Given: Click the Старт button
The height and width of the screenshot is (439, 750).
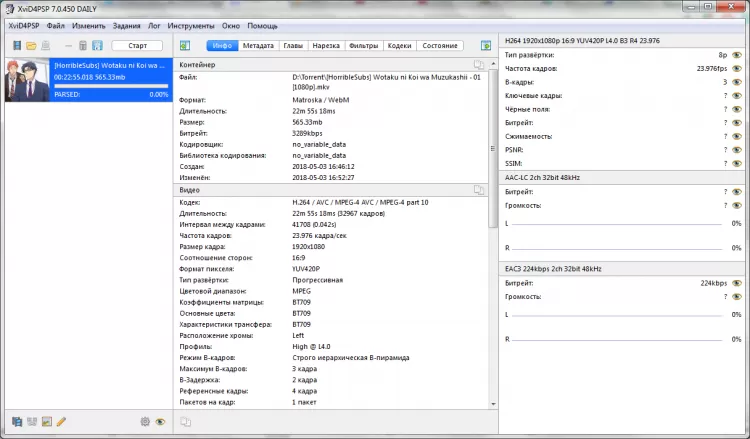Looking at the screenshot, I should [x=137, y=45].
